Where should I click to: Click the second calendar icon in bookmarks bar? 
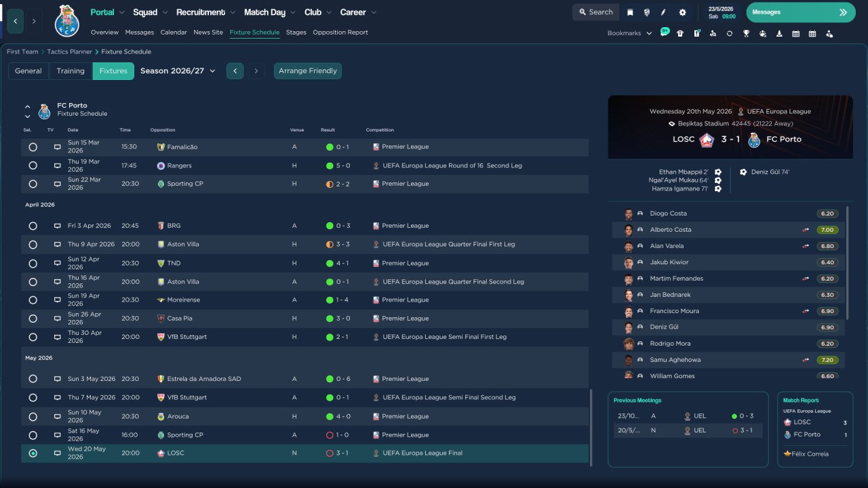pyautogui.click(x=812, y=33)
